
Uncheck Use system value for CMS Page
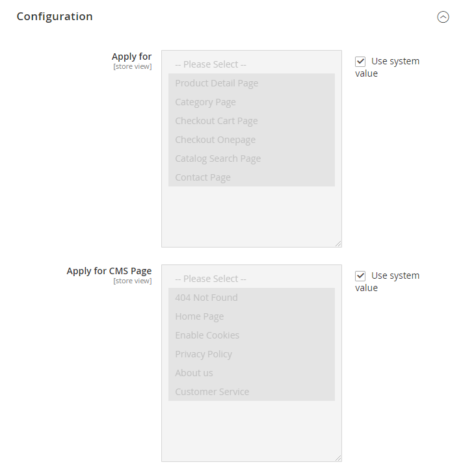(x=360, y=276)
